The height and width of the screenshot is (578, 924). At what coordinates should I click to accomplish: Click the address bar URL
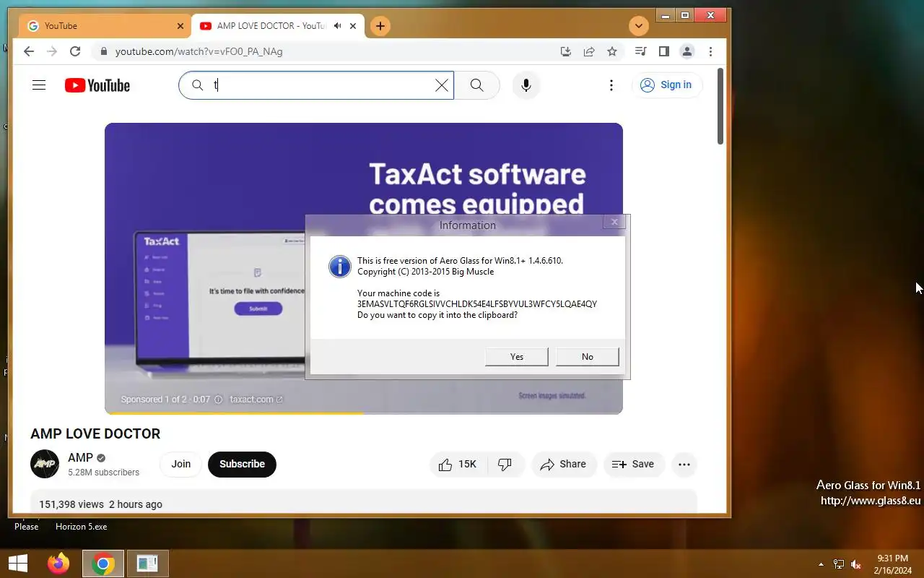(199, 51)
